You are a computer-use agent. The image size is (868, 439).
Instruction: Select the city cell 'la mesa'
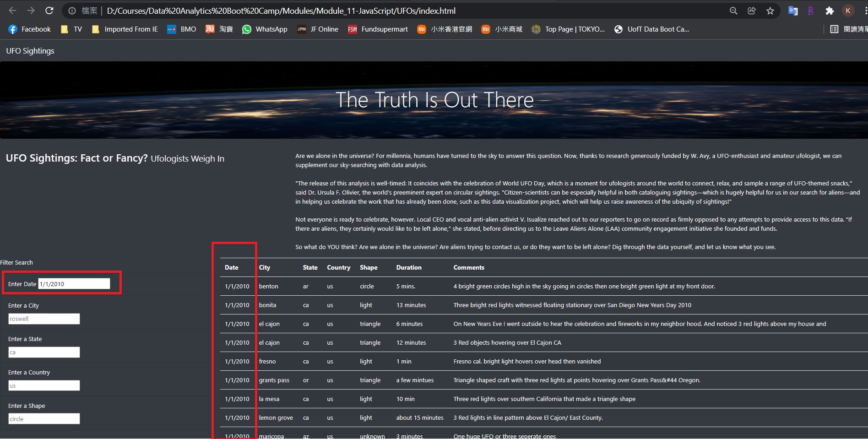click(269, 399)
